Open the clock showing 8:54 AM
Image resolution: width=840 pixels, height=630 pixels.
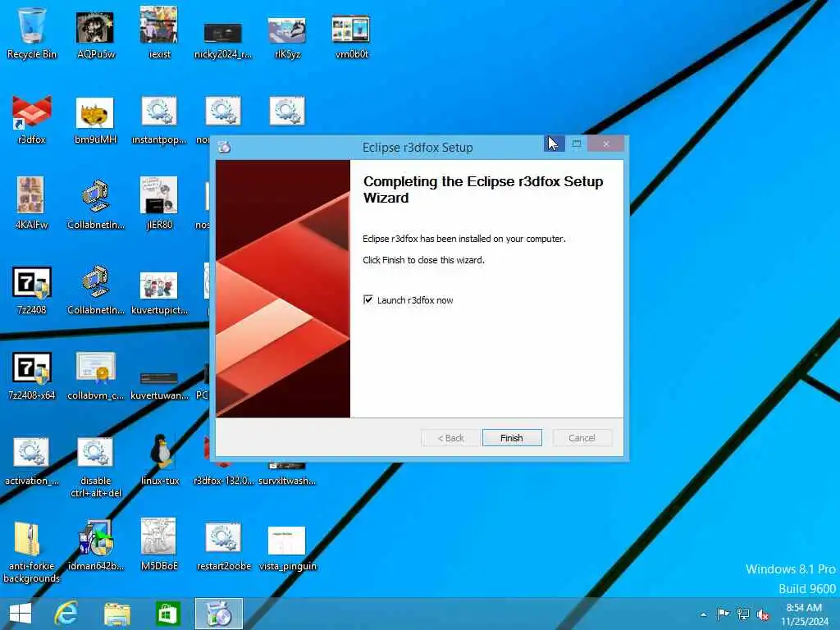click(804, 614)
